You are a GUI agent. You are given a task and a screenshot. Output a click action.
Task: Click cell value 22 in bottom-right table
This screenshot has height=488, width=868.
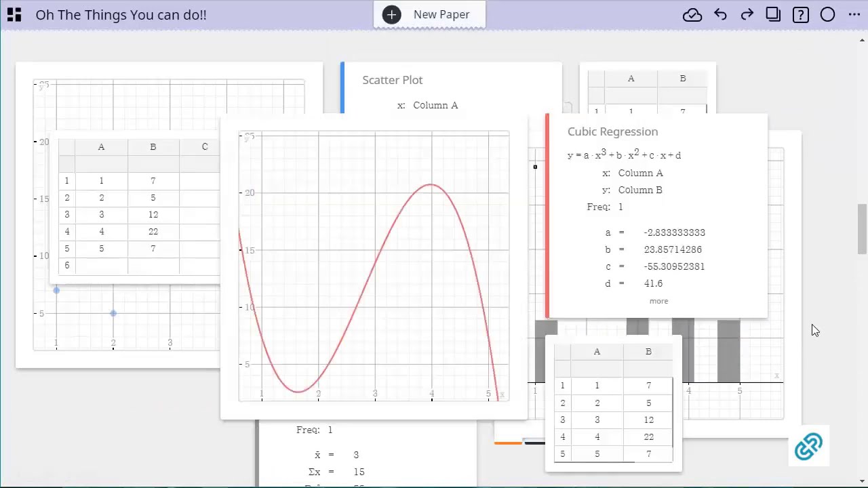click(648, 436)
